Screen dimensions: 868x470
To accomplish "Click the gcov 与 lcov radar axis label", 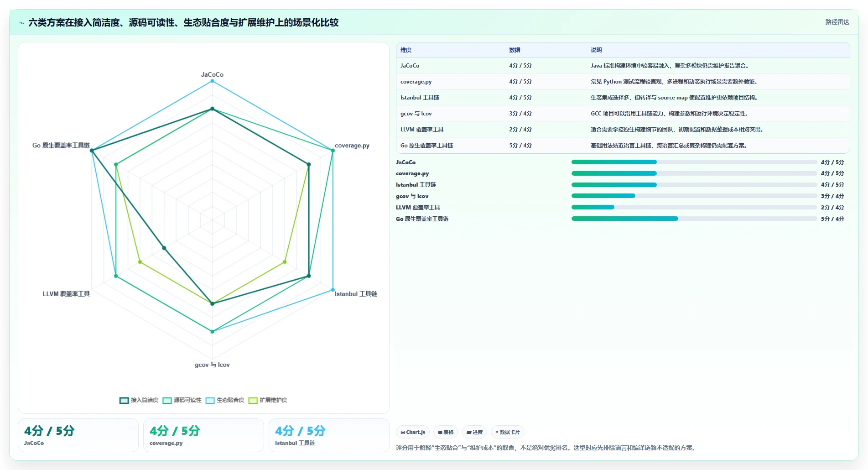I will pyautogui.click(x=212, y=365).
